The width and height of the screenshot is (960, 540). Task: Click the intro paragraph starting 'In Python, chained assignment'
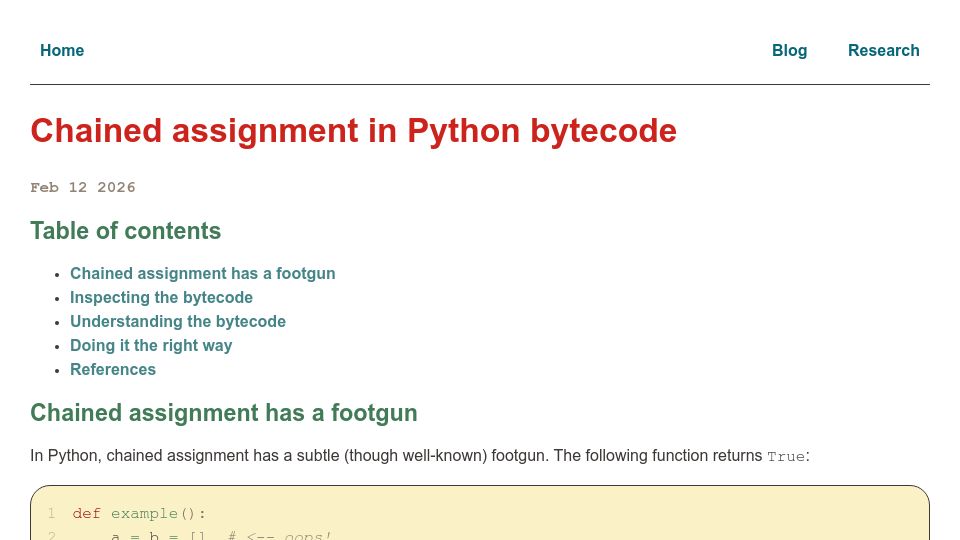(x=420, y=456)
